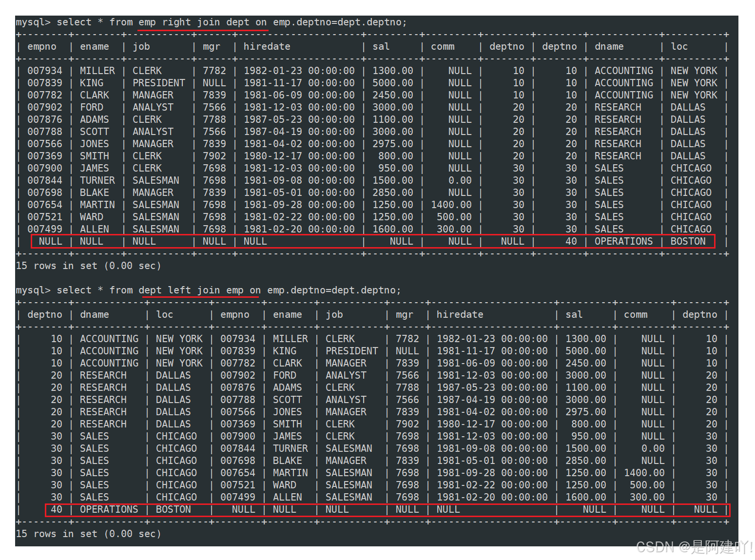This screenshot has height=560, width=755.
Task: Click 007839 in the left join result
Action: coord(238,351)
